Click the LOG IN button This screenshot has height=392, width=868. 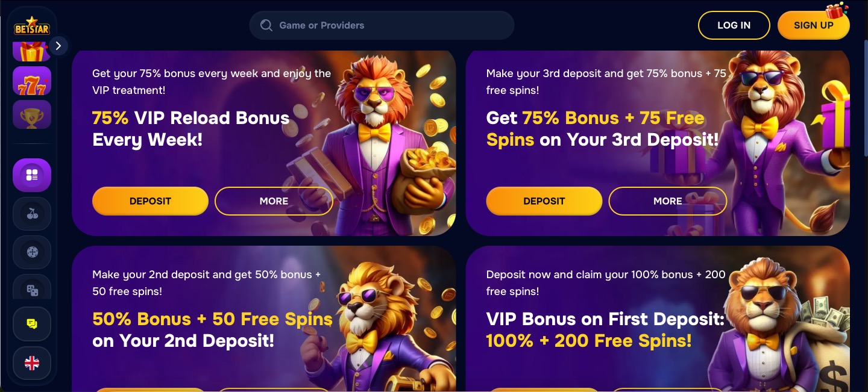point(734,25)
